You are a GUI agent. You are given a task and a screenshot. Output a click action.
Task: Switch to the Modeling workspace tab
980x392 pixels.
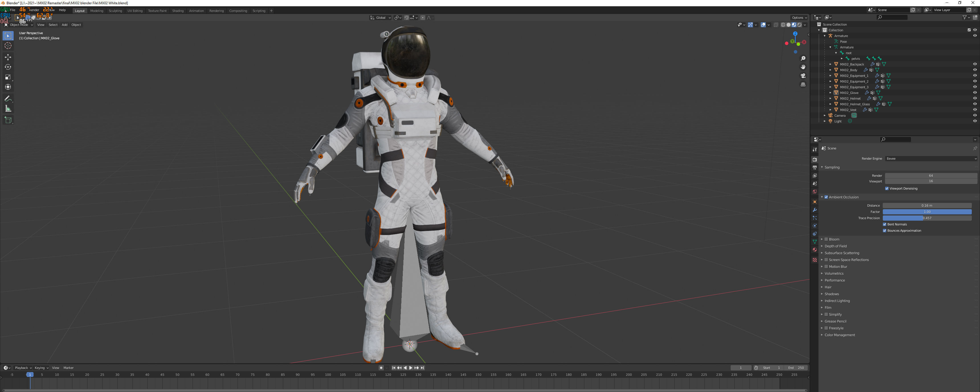(97, 11)
